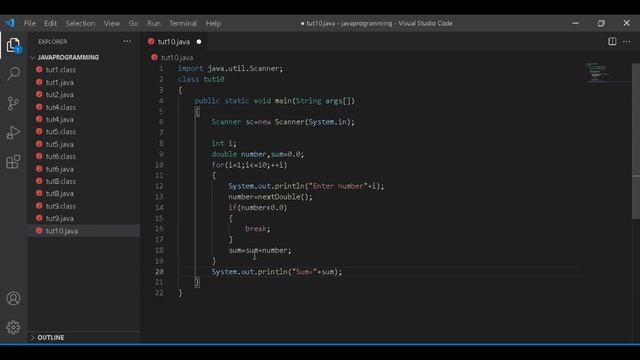The height and width of the screenshot is (360, 640).
Task: Click the VS Code logo icon
Action: point(10,23)
